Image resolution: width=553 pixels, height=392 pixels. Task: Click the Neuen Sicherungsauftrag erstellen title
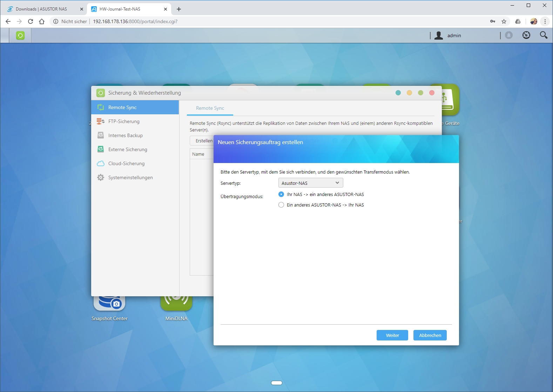(x=260, y=142)
